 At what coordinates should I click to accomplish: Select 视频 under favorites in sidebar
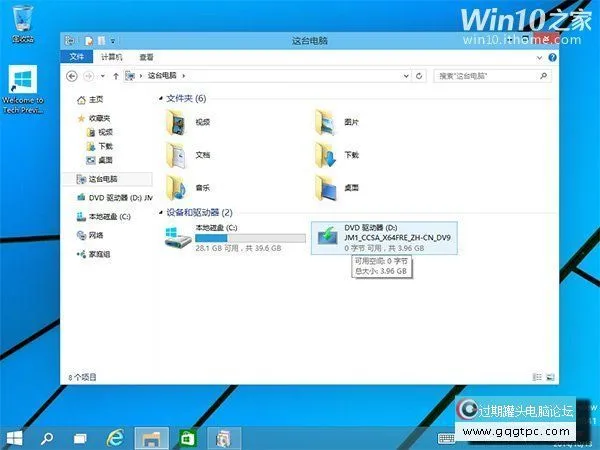[x=100, y=132]
